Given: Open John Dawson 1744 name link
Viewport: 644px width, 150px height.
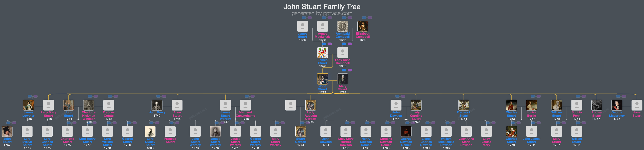Looking at the screenshot, I should (x=396, y=114).
